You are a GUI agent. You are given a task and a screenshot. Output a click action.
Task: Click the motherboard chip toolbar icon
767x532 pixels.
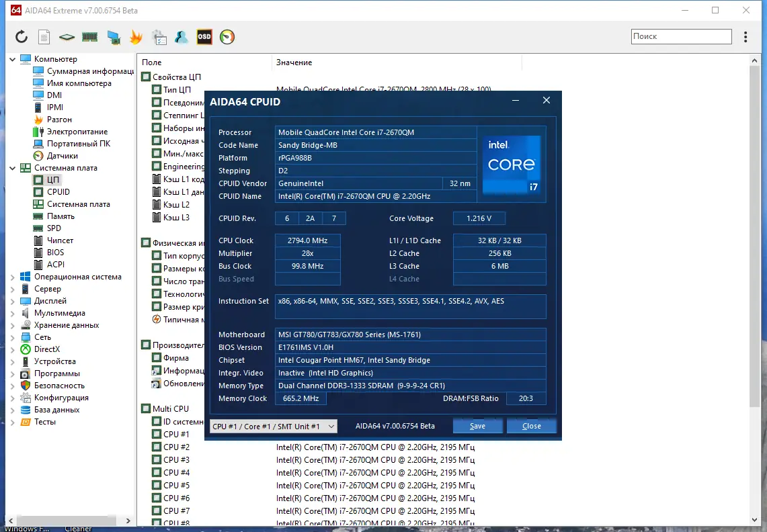pyautogui.click(x=67, y=37)
